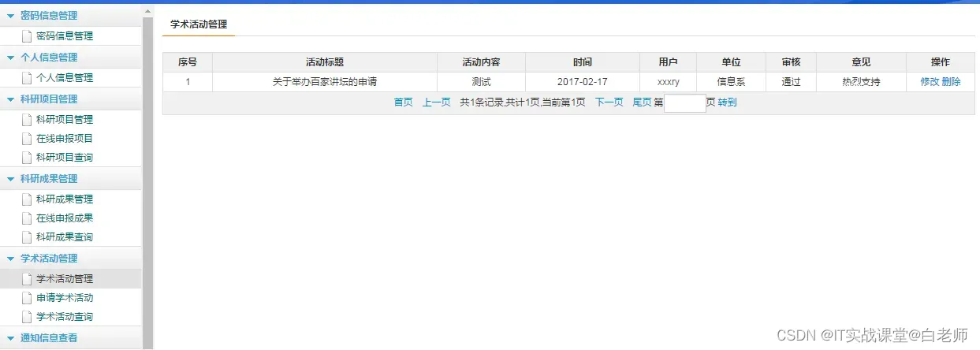Viewport: 980px width, 350px height.
Task: Click the 活动内容 column header
Action: click(x=481, y=62)
